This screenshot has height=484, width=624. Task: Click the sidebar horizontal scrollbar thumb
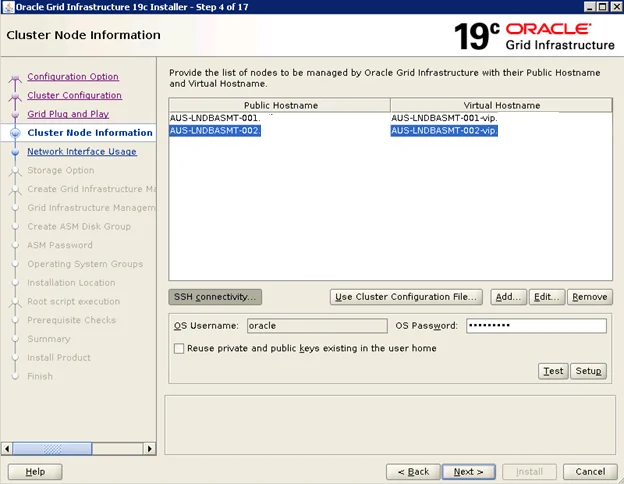(x=52, y=449)
